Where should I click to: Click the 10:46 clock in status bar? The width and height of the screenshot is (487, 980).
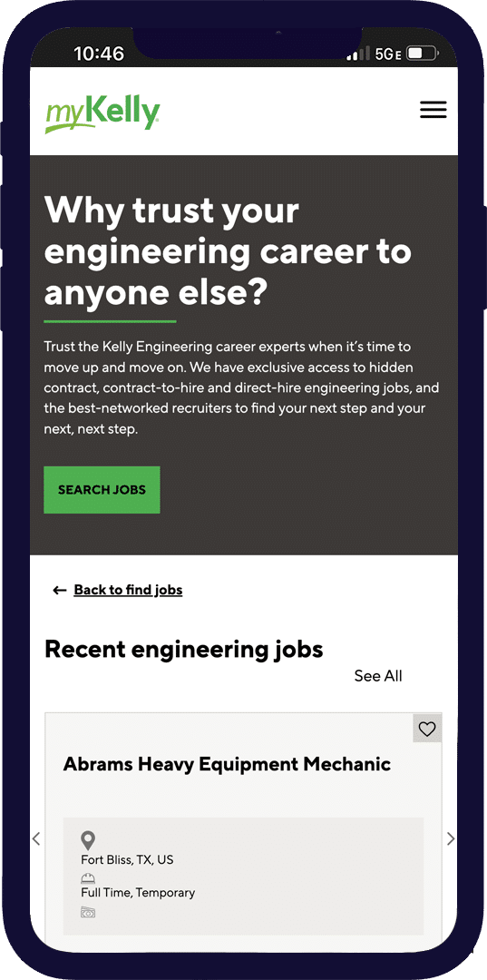point(99,54)
